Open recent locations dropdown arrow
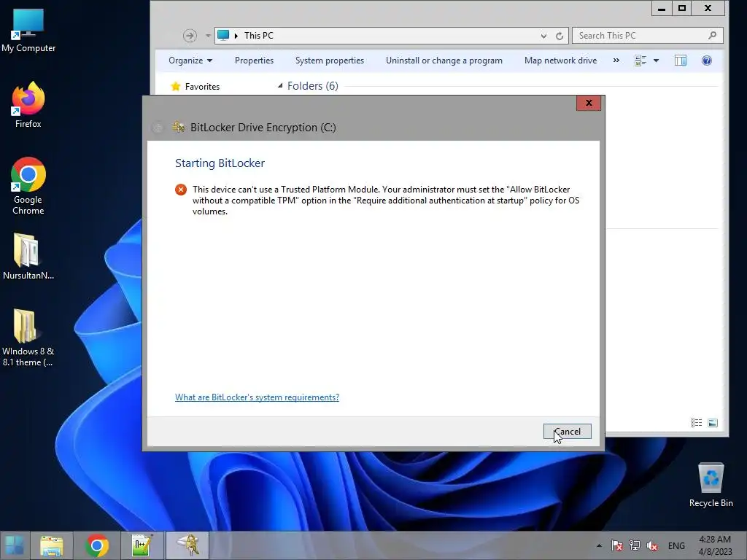 208,36
